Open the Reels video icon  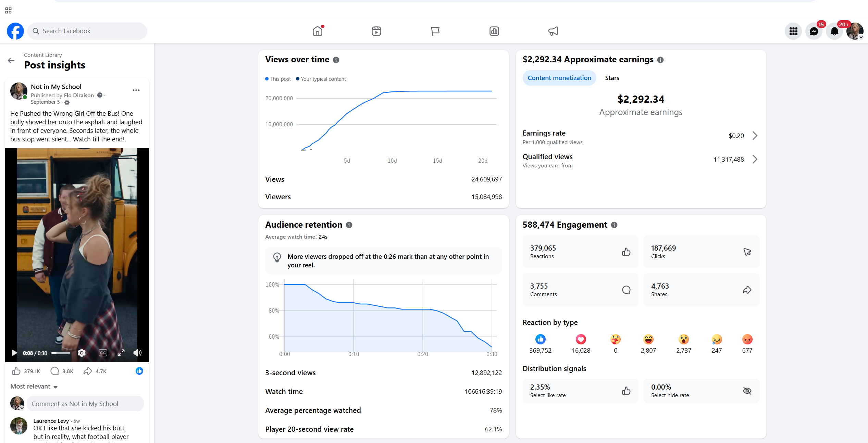(x=376, y=31)
